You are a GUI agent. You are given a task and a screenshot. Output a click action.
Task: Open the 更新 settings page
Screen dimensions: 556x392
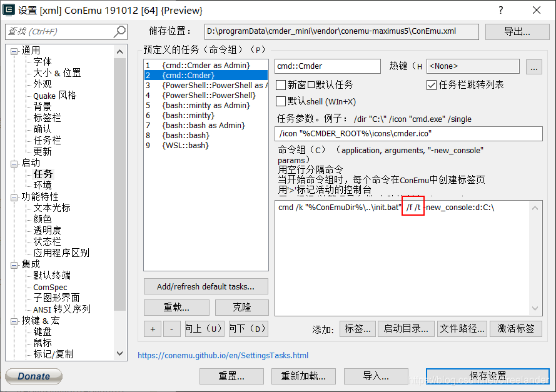(x=43, y=152)
